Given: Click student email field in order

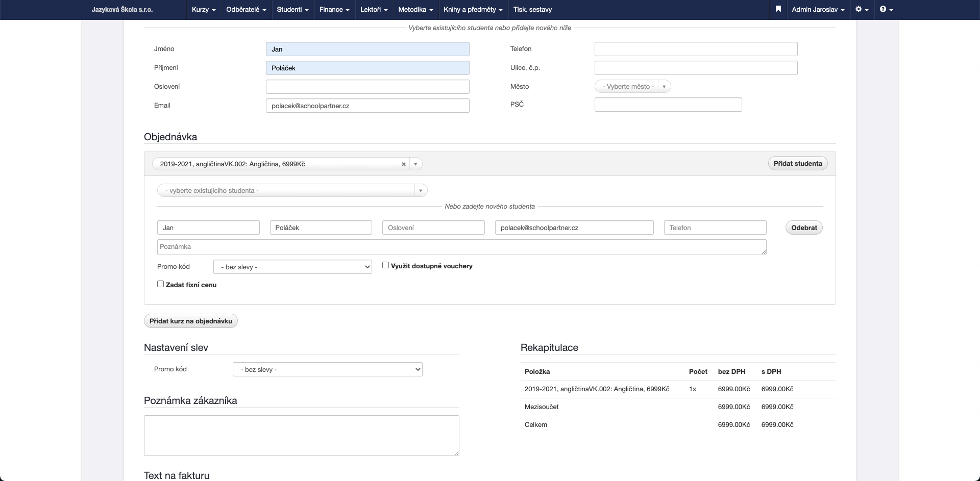Looking at the screenshot, I should pyautogui.click(x=574, y=227).
